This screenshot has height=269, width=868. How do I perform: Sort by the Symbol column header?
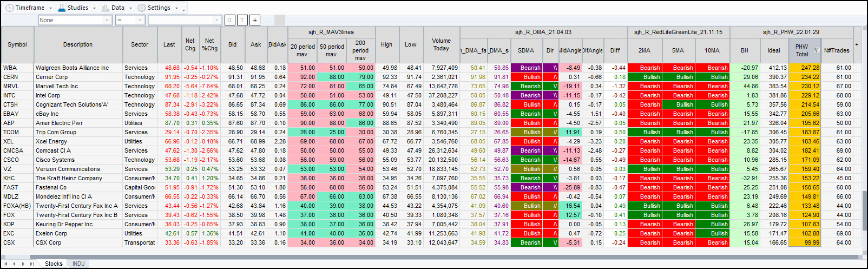(x=17, y=44)
